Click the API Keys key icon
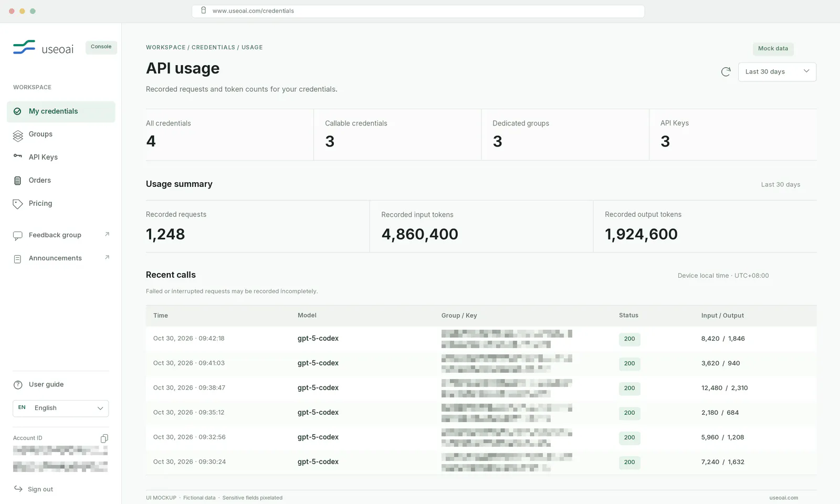 click(x=18, y=156)
